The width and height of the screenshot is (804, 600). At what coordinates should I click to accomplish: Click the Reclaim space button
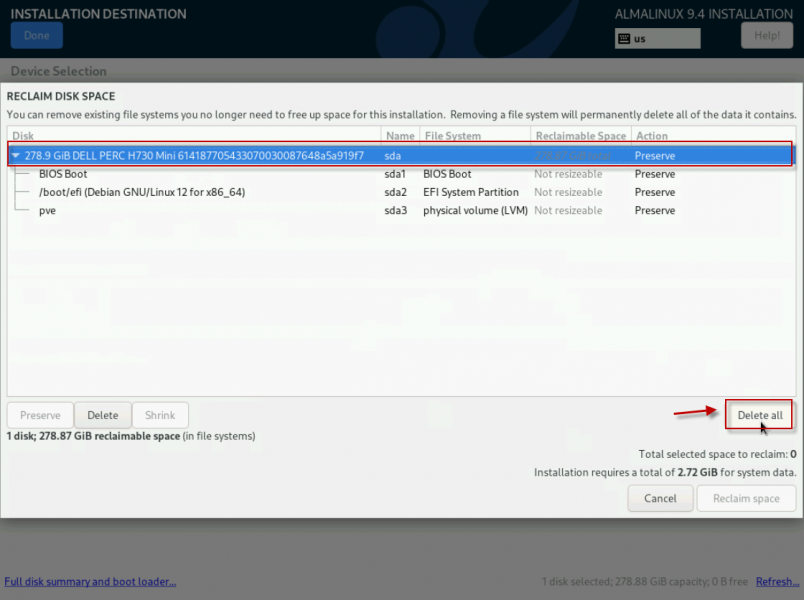(746, 498)
